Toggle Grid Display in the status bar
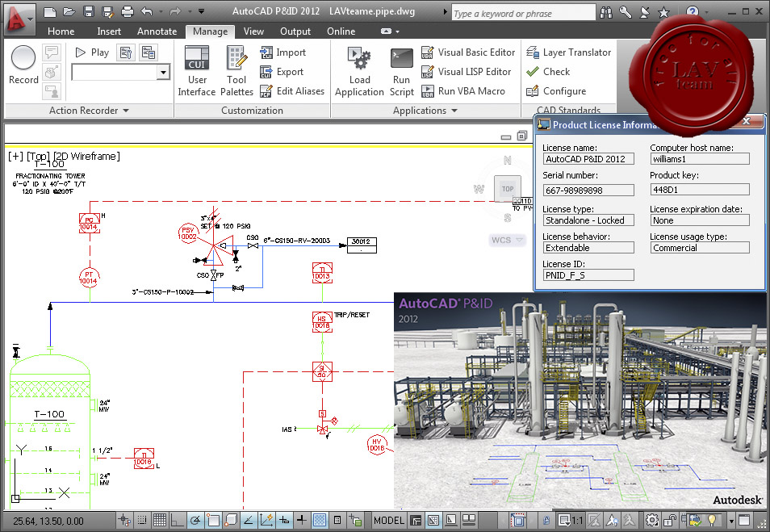The height and width of the screenshot is (532, 770). click(x=160, y=520)
